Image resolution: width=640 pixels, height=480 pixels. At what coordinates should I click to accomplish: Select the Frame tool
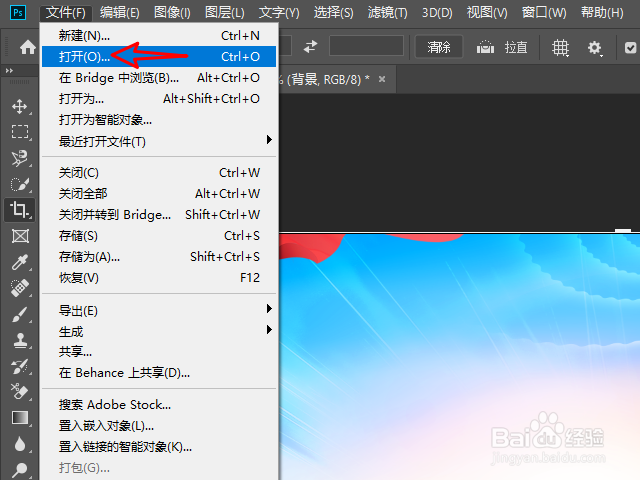click(20, 236)
